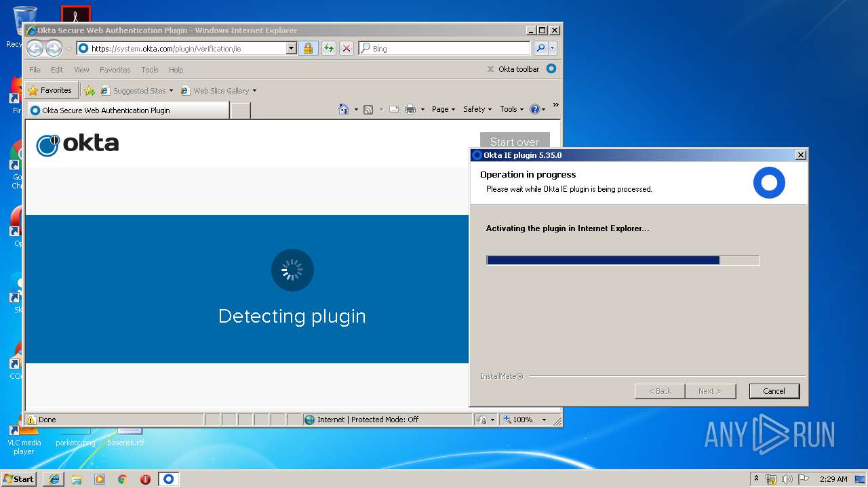Open Windows Explorer folder in taskbar
The width and height of the screenshot is (868, 488).
click(77, 479)
